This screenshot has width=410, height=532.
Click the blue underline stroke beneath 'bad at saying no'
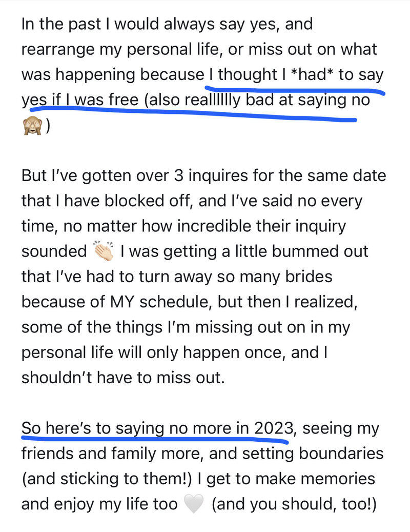193,114
